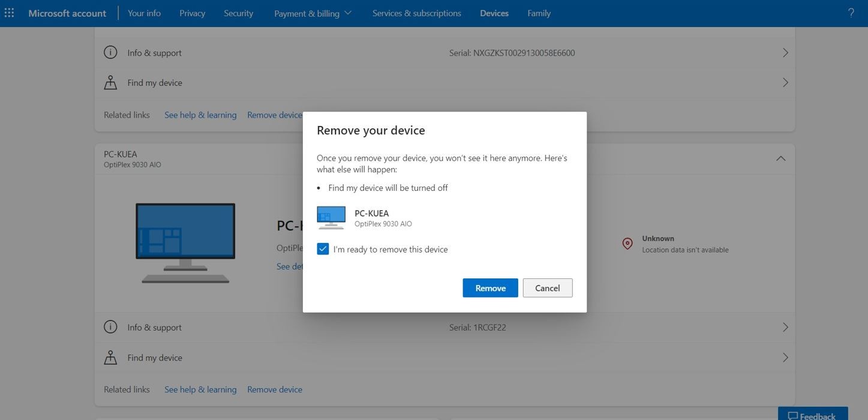
Task: Click the help question mark icon
Action: (x=851, y=13)
